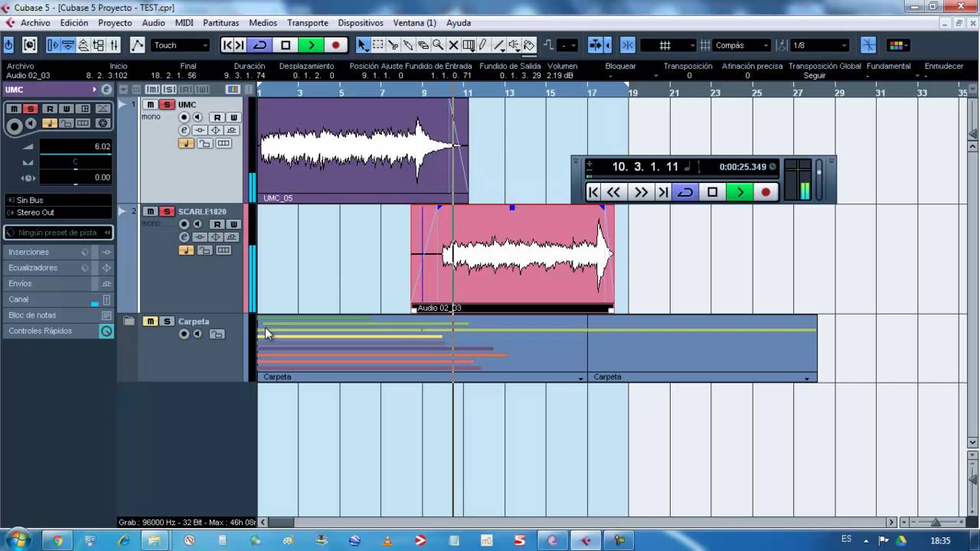Toggle Snap to Zero Crossing button

tap(868, 45)
